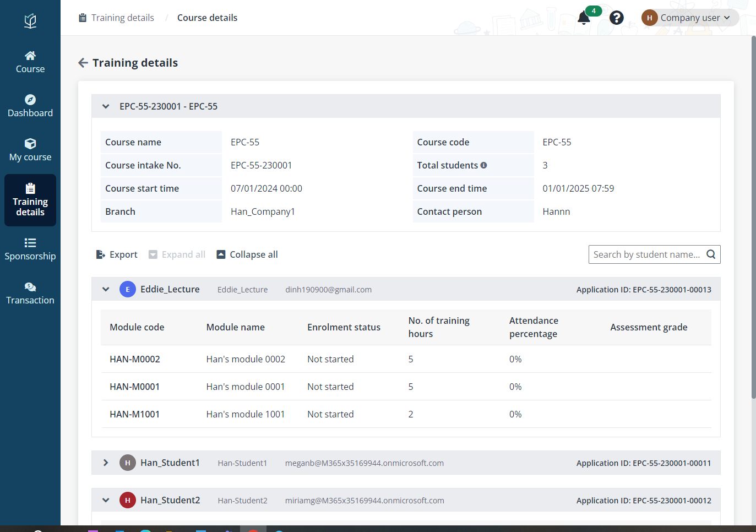This screenshot has width=756, height=532.
Task: Go back using the arrow beside Training details
Action: (x=83, y=63)
